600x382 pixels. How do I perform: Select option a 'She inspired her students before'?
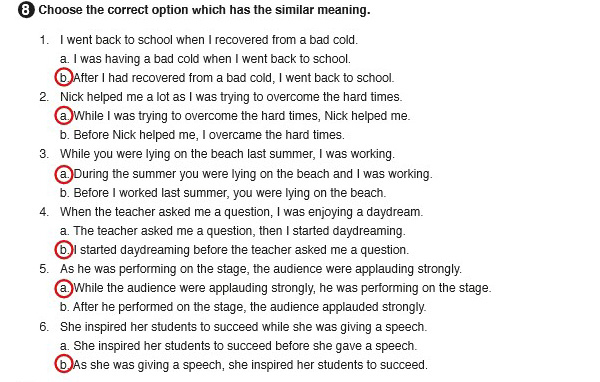pos(238,346)
